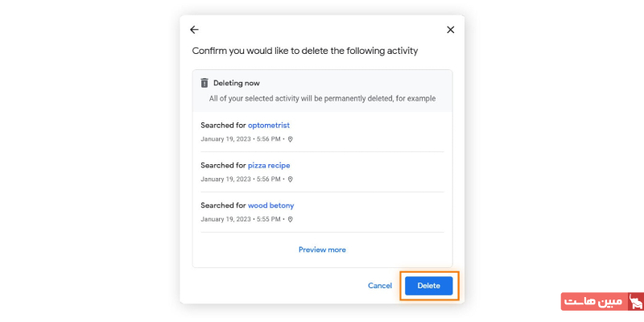
Task: Expand the list with Preview more
Action: click(x=322, y=250)
